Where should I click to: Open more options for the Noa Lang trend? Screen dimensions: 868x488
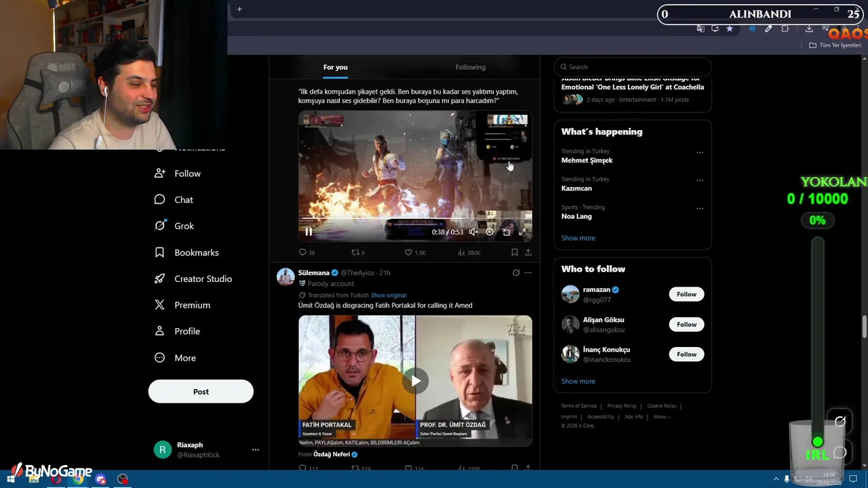tap(700, 208)
